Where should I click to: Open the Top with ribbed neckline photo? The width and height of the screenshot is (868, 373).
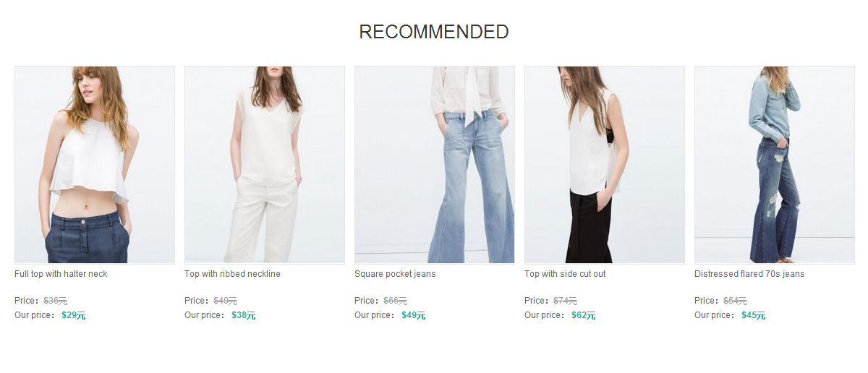point(265,166)
